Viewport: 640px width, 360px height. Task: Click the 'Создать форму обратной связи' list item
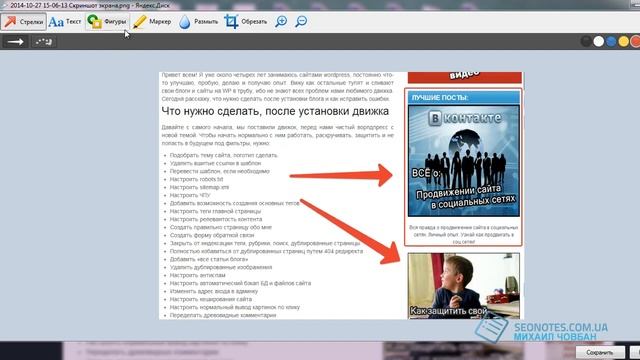[212, 235]
